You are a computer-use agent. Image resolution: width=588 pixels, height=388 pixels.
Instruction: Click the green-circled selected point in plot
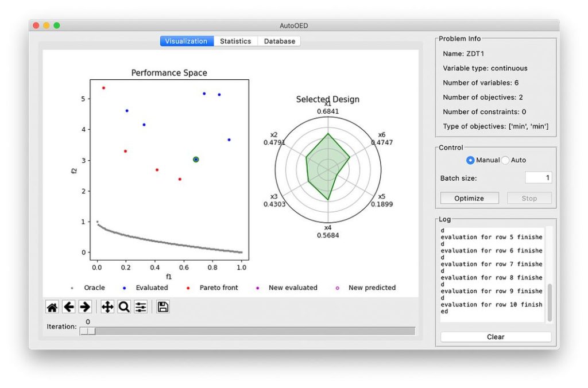tap(196, 160)
